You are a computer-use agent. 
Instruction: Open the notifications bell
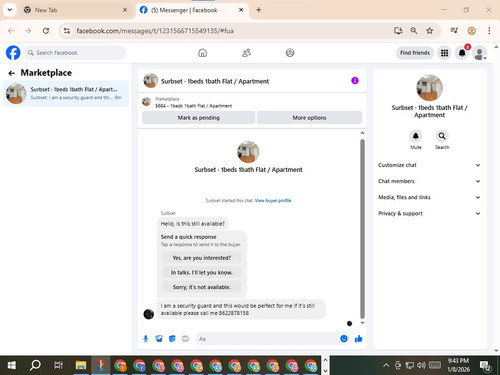462,53
